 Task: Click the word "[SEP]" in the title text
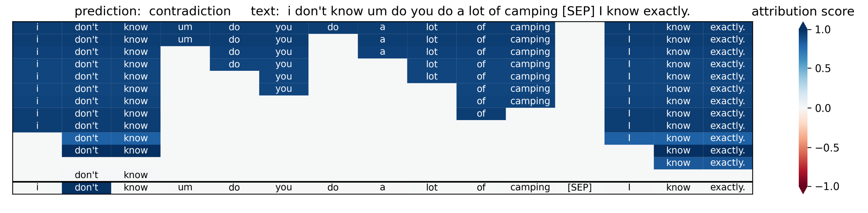tap(578, 11)
